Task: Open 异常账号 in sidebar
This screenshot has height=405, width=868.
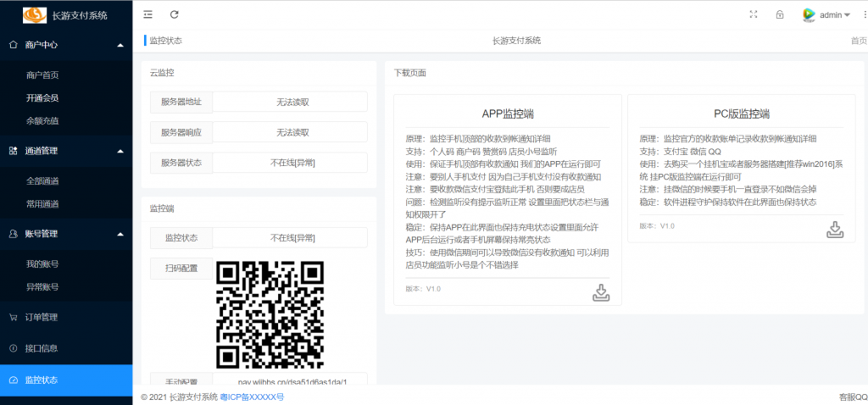Action: click(x=42, y=287)
